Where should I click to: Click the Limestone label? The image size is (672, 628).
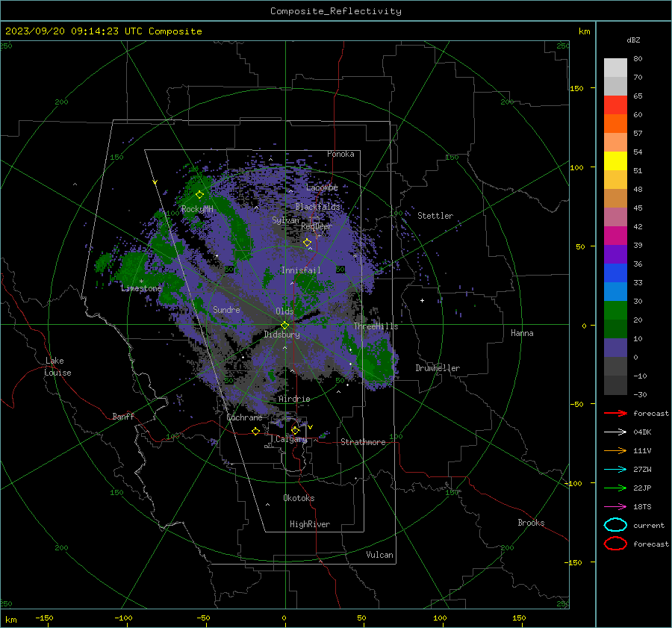pyautogui.click(x=141, y=288)
